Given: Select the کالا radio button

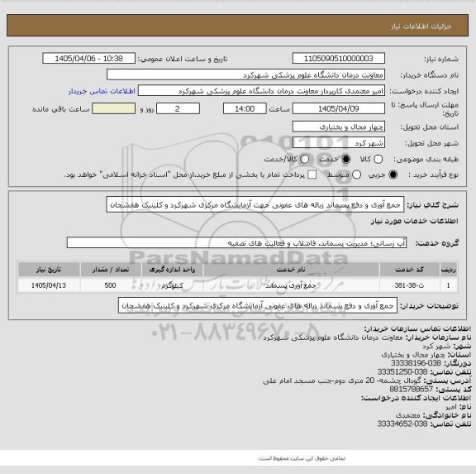Looking at the screenshot, I should [x=378, y=159].
